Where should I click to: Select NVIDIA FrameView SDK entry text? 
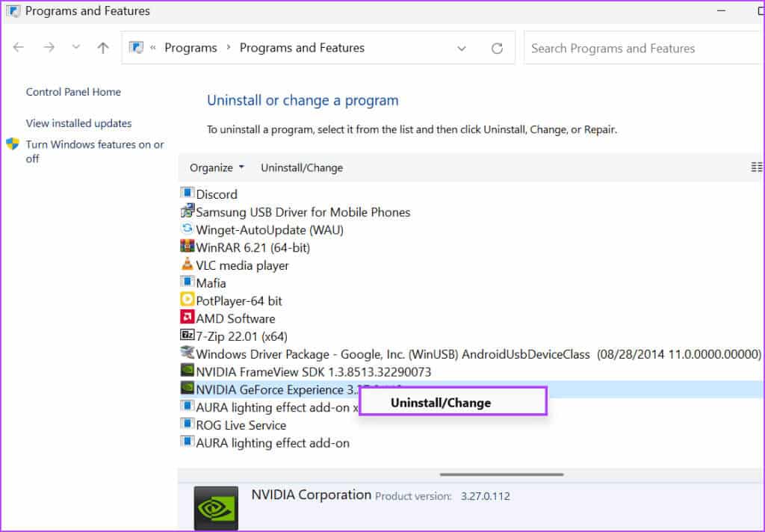tap(314, 372)
